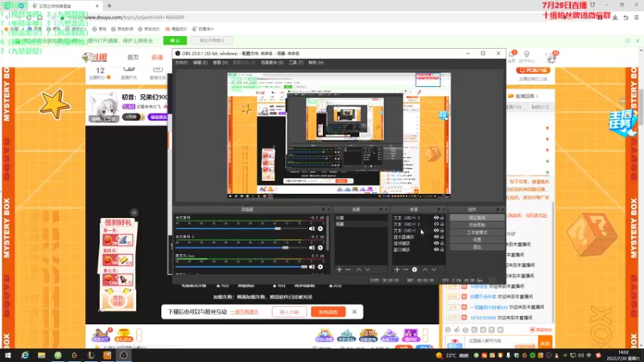Viewport: 644px width, 362px height.
Task: Mute the mic/Aux channel in OBS mixer
Action: tap(312, 267)
